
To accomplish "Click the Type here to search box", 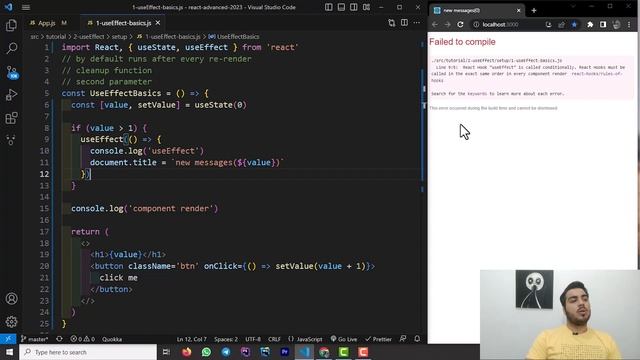I will coord(88,352).
